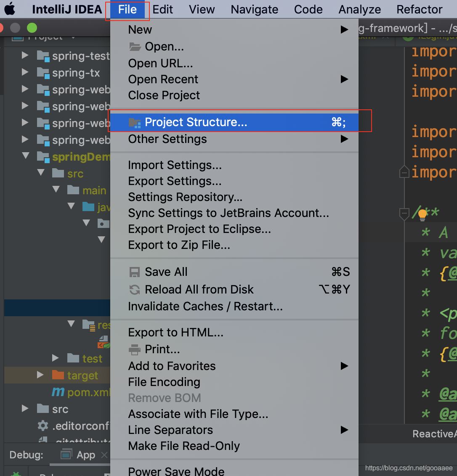Click the Reload All from Disk icon
The image size is (457, 476).
(x=135, y=290)
